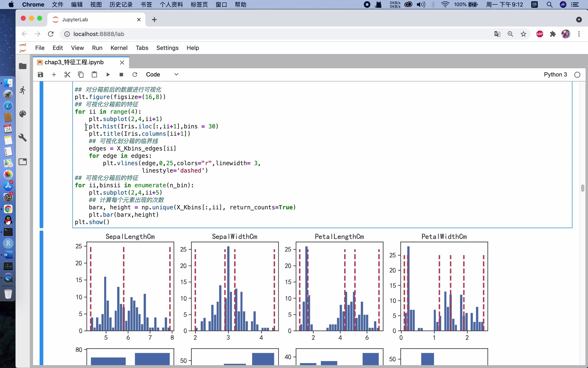The width and height of the screenshot is (588, 368).
Task: Open Siri from the menu bar
Action: pyautogui.click(x=563, y=4)
